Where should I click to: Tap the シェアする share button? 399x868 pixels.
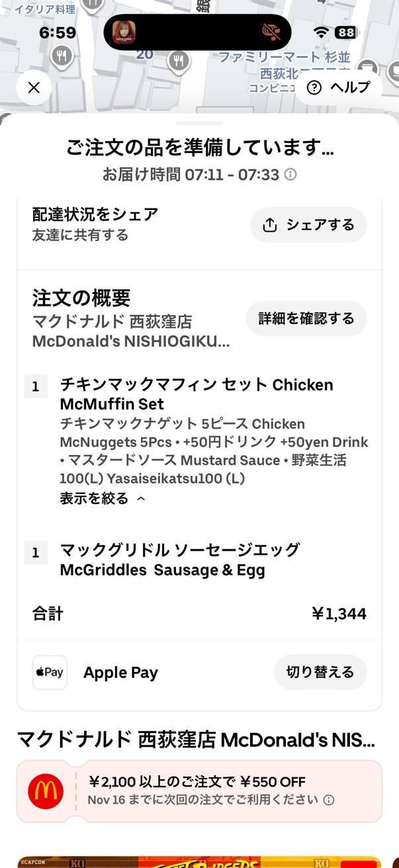pyautogui.click(x=308, y=225)
